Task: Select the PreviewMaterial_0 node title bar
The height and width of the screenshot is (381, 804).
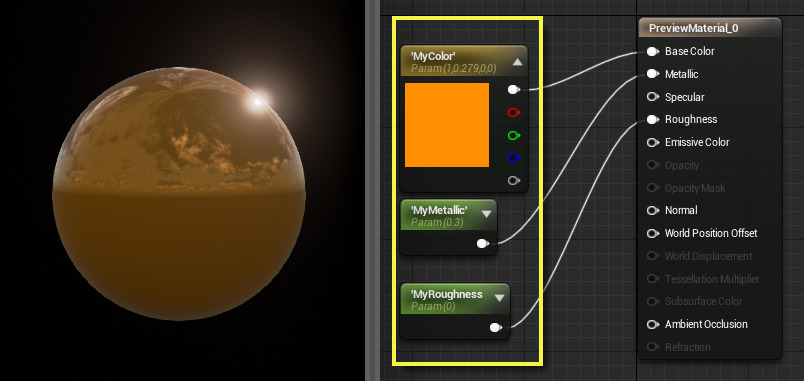Action: click(x=710, y=28)
